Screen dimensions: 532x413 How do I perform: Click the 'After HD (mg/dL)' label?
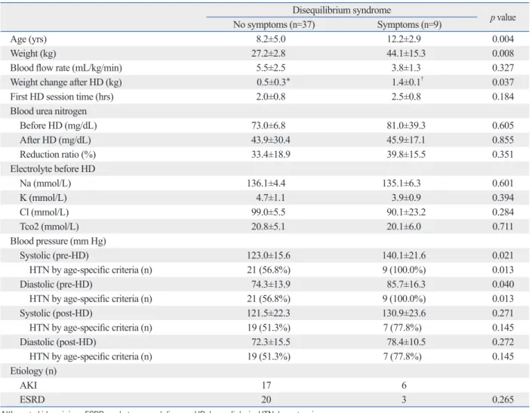pos(55,140)
